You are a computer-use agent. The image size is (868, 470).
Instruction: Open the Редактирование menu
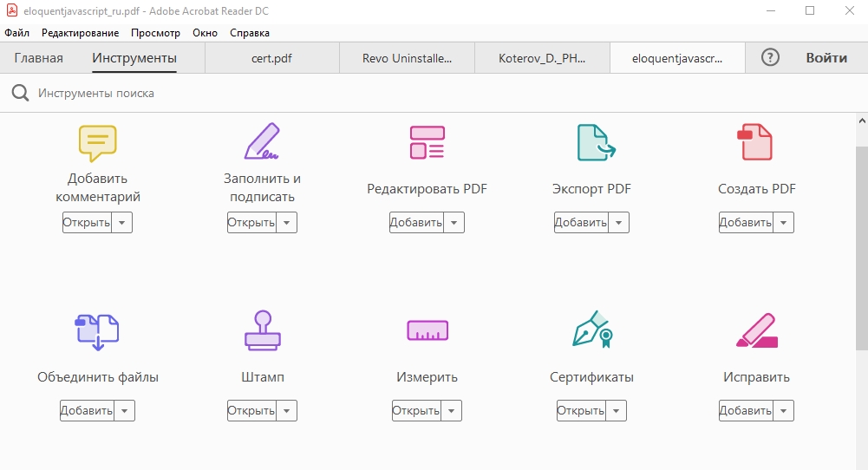(x=81, y=33)
